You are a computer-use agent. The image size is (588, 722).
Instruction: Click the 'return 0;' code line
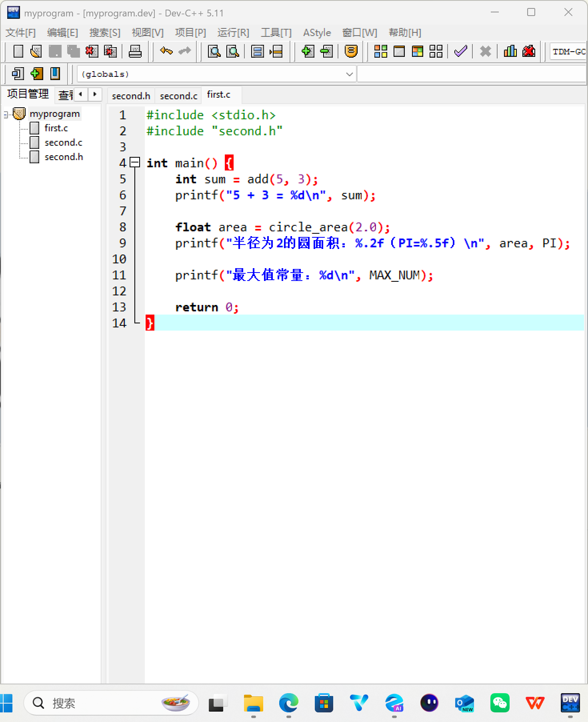[207, 307]
